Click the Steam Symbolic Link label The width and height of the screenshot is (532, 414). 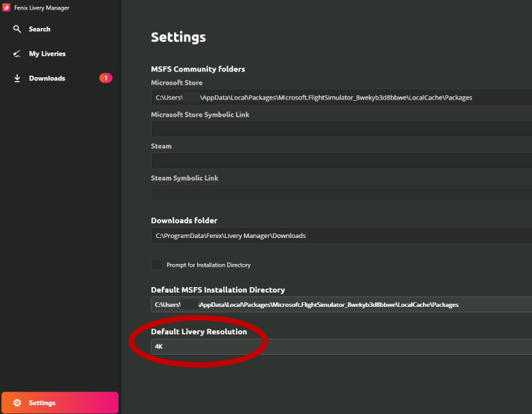click(185, 178)
